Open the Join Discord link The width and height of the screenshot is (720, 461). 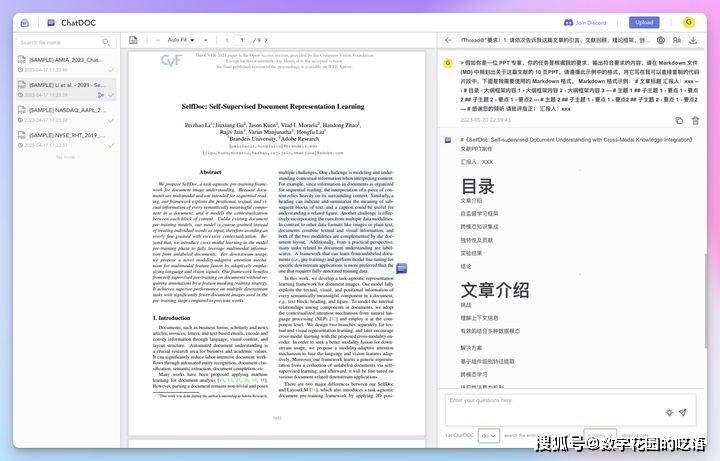[x=585, y=22]
